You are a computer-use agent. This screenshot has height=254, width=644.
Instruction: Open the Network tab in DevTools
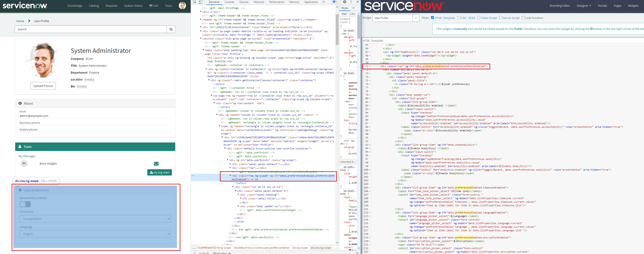259,2
